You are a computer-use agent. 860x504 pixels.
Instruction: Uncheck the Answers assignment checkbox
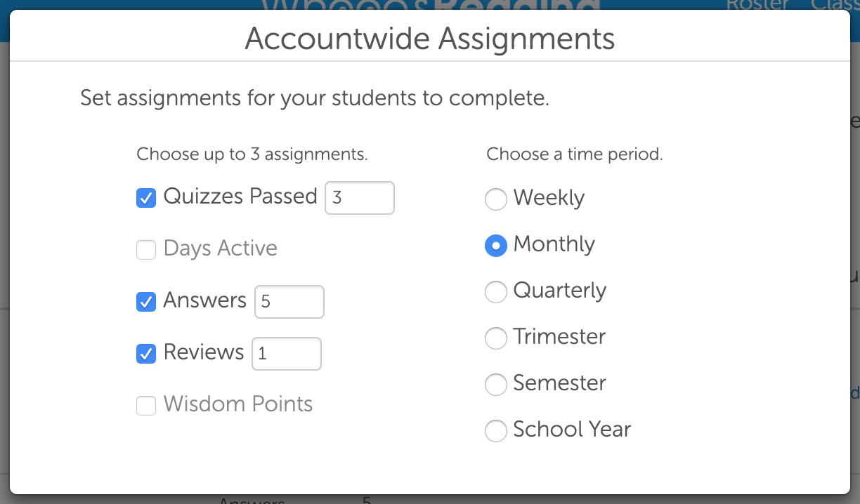146,302
